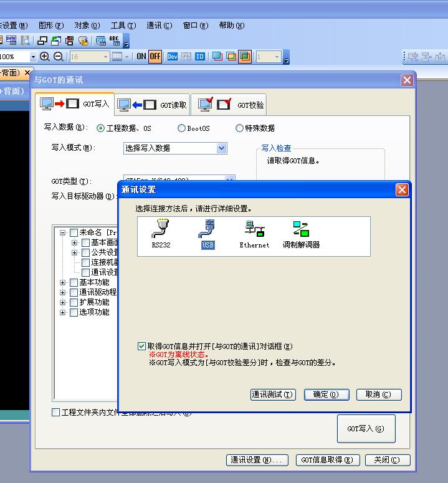Open the 写入模式 dropdown

click(x=221, y=148)
